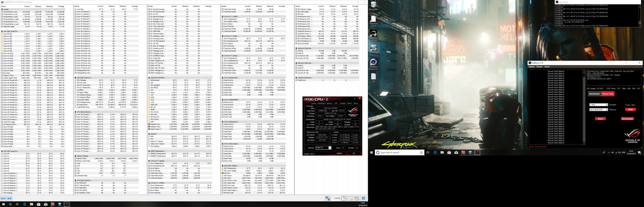Click the taskbar clock on the right monitor

click(x=631, y=152)
